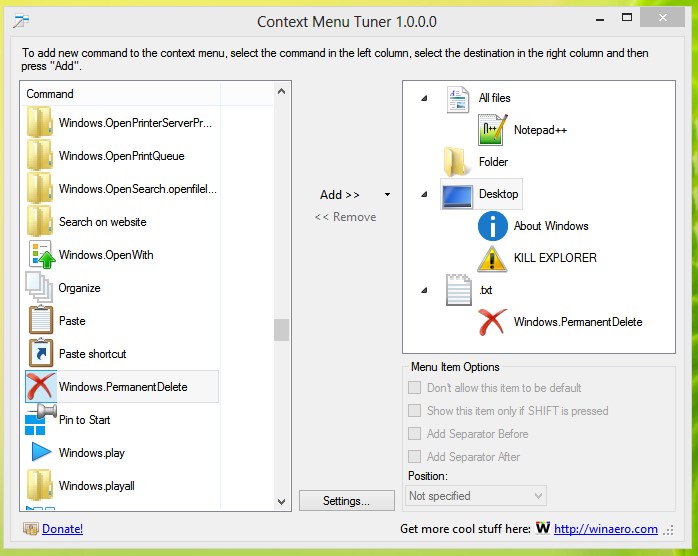The image size is (698, 556).
Task: Select the .txt label in destination tree
Action: click(x=486, y=290)
